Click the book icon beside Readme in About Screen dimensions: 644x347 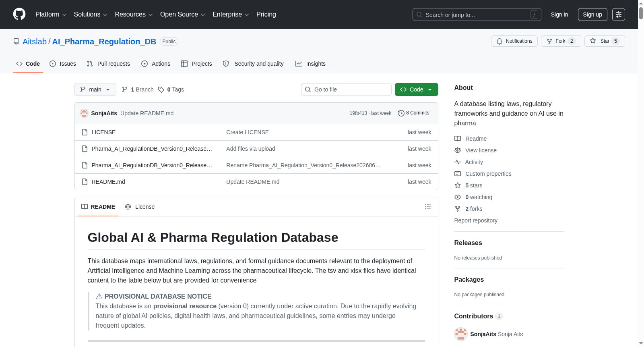(458, 139)
